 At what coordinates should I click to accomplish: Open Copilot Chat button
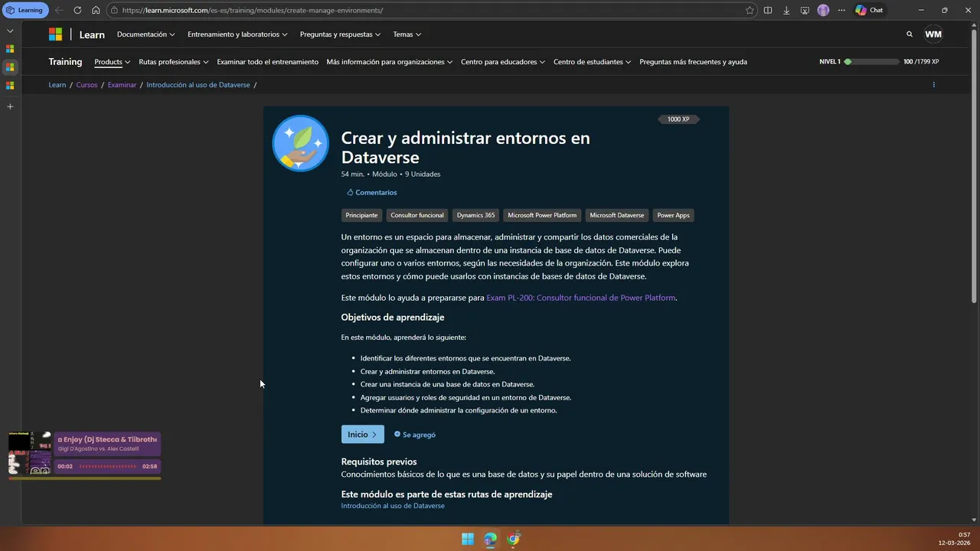pos(870,10)
